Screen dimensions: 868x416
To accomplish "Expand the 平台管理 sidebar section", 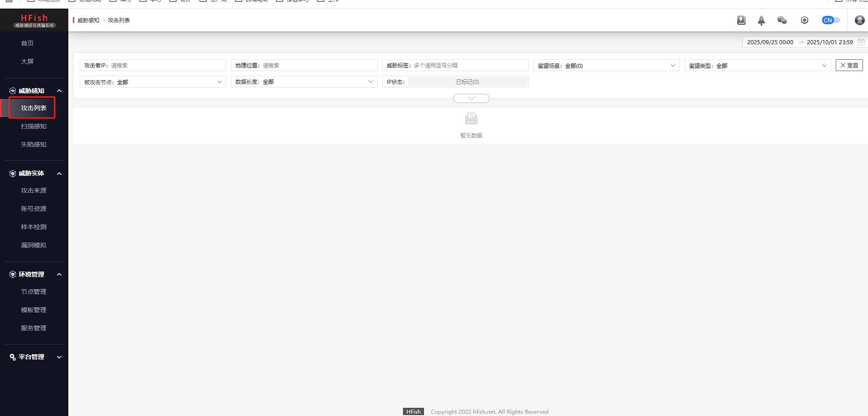I will point(34,357).
